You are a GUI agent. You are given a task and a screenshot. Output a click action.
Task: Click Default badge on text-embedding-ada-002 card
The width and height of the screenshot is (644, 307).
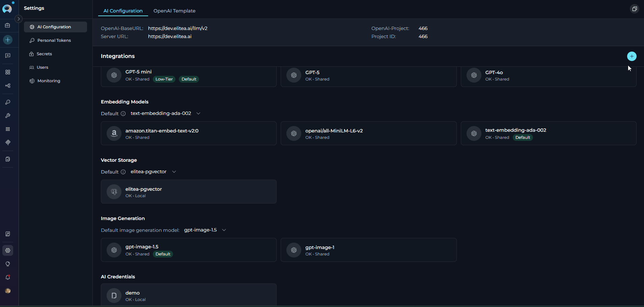pyautogui.click(x=523, y=137)
